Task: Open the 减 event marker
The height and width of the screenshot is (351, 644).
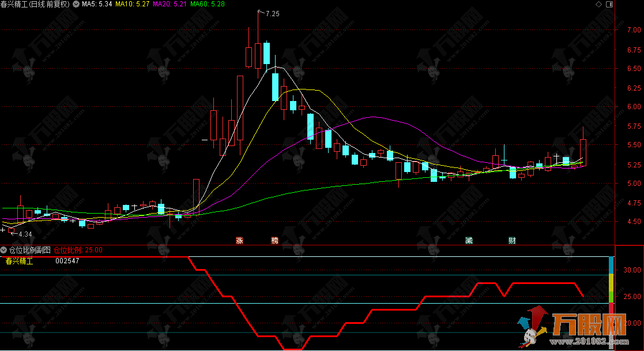Action: [469, 240]
